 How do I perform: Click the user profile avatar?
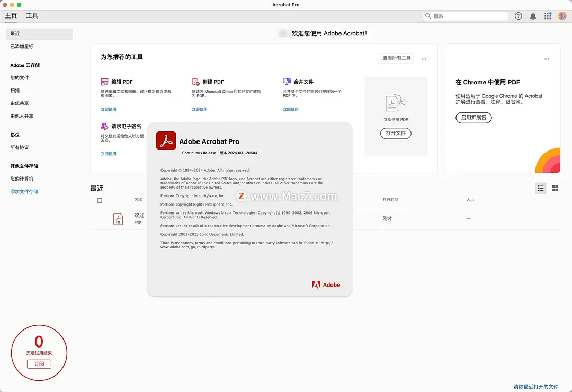point(562,16)
